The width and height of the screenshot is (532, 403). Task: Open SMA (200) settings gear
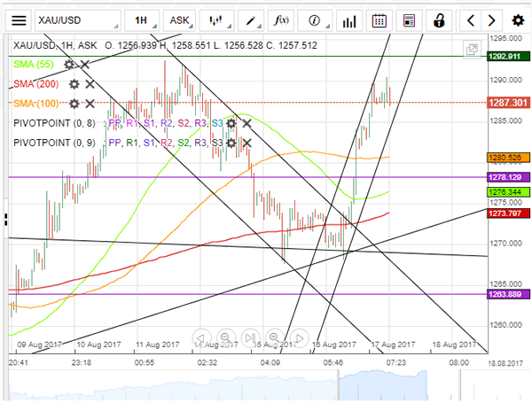tap(74, 84)
